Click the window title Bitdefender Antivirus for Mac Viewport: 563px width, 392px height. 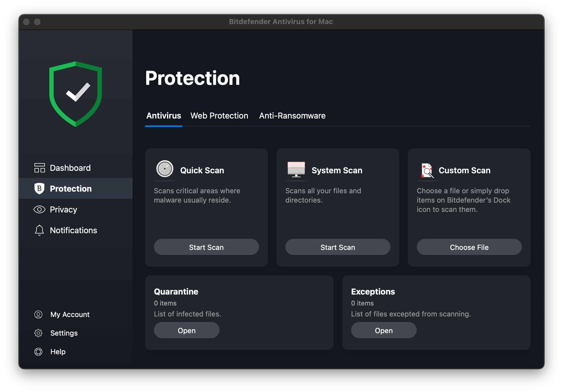[x=281, y=22]
